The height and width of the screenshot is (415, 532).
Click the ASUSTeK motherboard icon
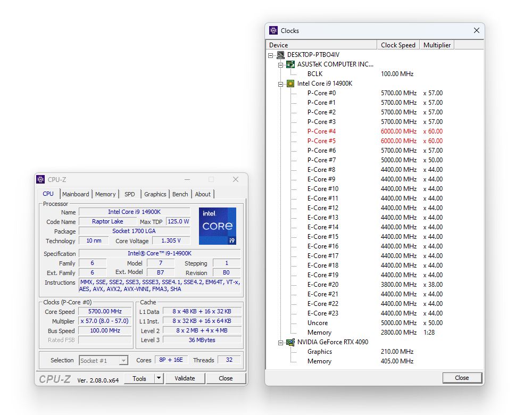click(290, 64)
